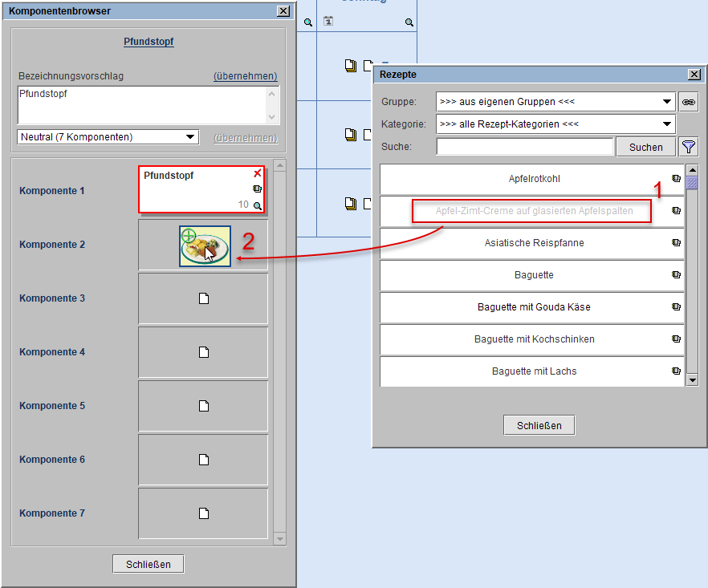
Task: Open the filter funnel icon next to Suchen
Action: point(688,147)
